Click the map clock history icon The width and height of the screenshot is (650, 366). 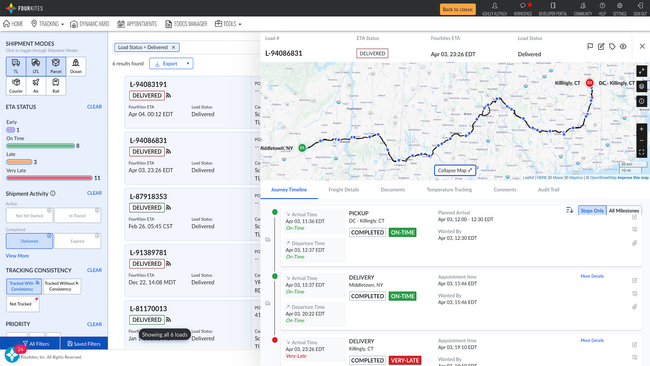(x=641, y=101)
